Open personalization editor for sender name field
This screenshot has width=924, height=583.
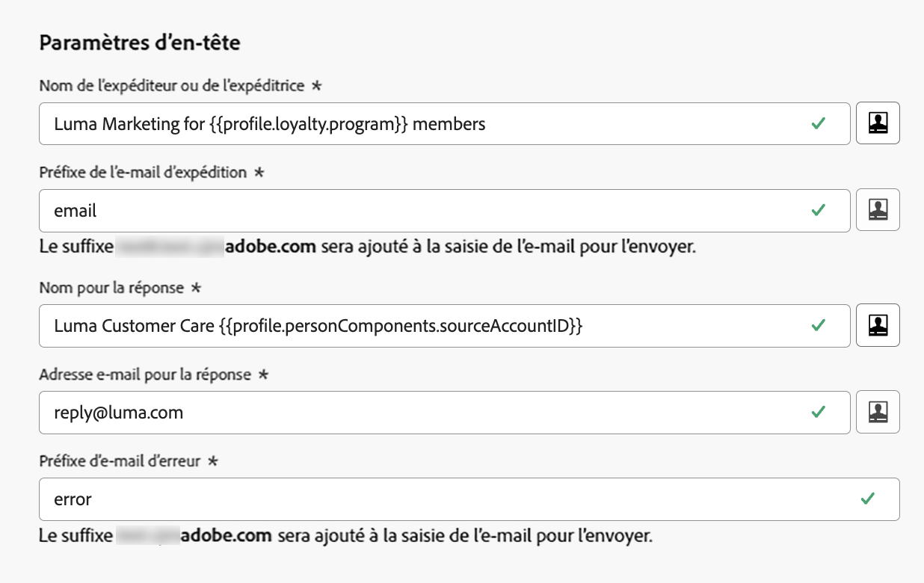[x=878, y=123]
